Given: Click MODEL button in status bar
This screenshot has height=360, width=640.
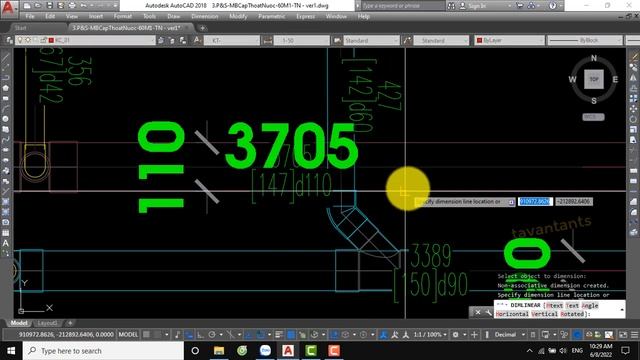Looking at the screenshot, I should pyautogui.click(x=128, y=335).
